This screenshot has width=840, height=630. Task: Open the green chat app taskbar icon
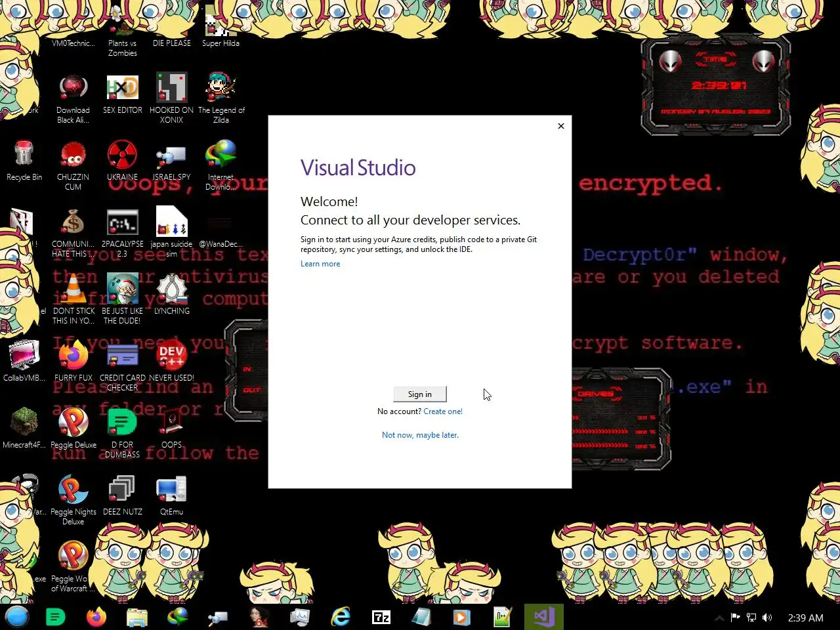56,617
